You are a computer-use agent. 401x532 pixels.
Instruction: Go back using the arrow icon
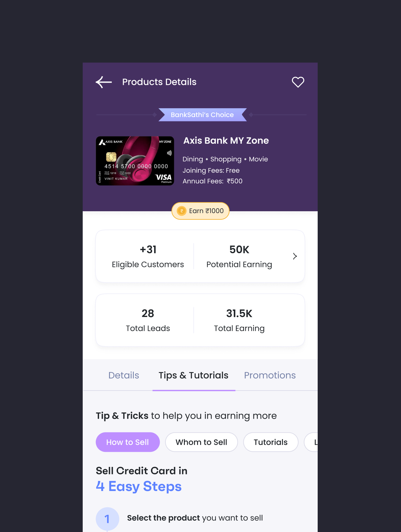[104, 82]
